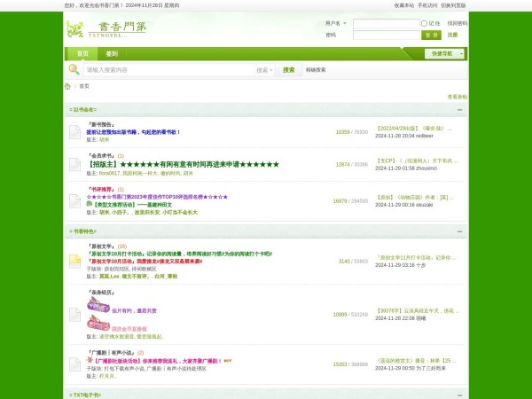Click the yellow 原创文学 forum folder icon

pos(75,261)
